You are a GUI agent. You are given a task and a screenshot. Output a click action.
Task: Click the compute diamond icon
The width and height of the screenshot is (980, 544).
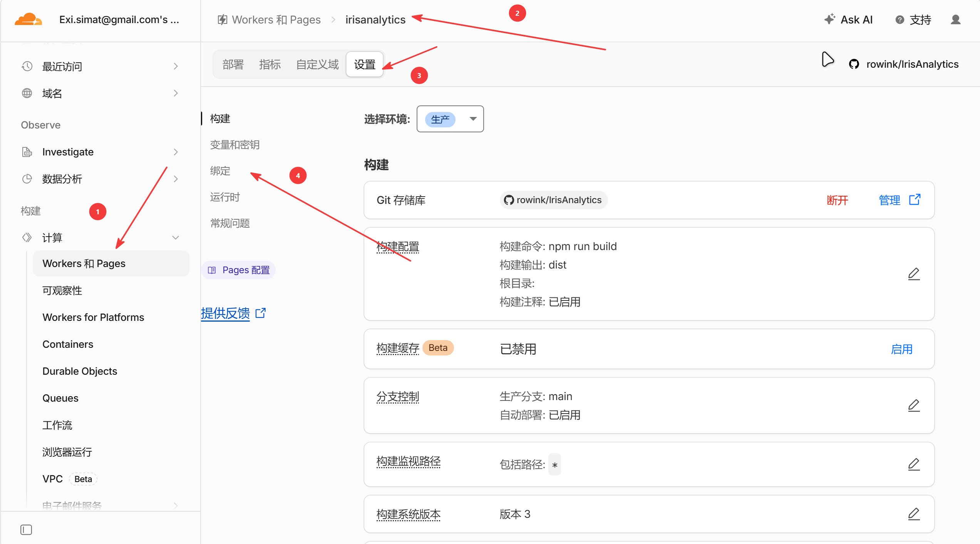coord(27,237)
